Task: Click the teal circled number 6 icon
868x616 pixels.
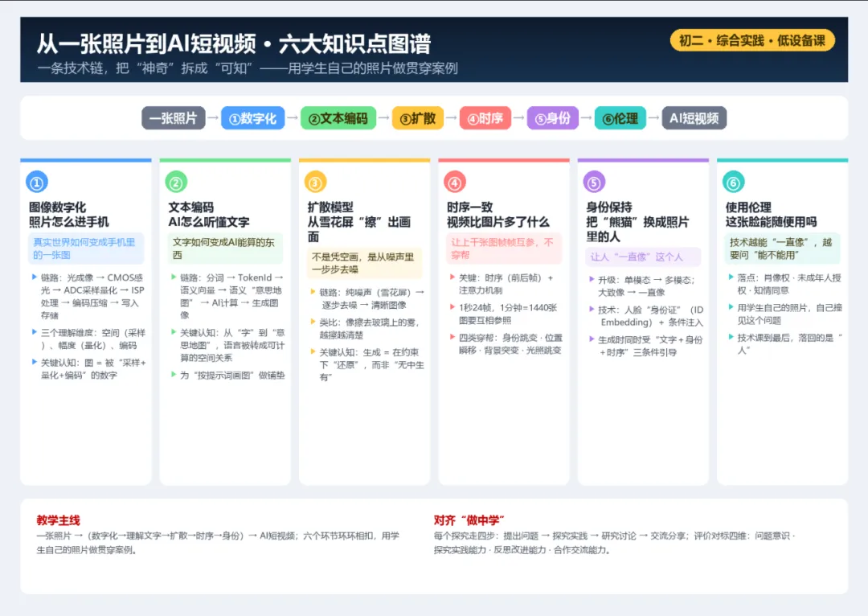Action: tap(734, 183)
